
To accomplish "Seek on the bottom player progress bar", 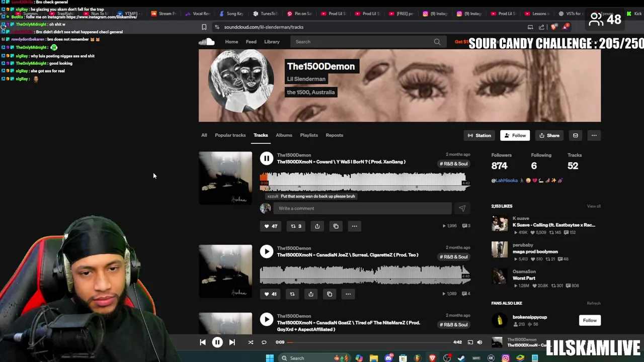I will (369, 342).
